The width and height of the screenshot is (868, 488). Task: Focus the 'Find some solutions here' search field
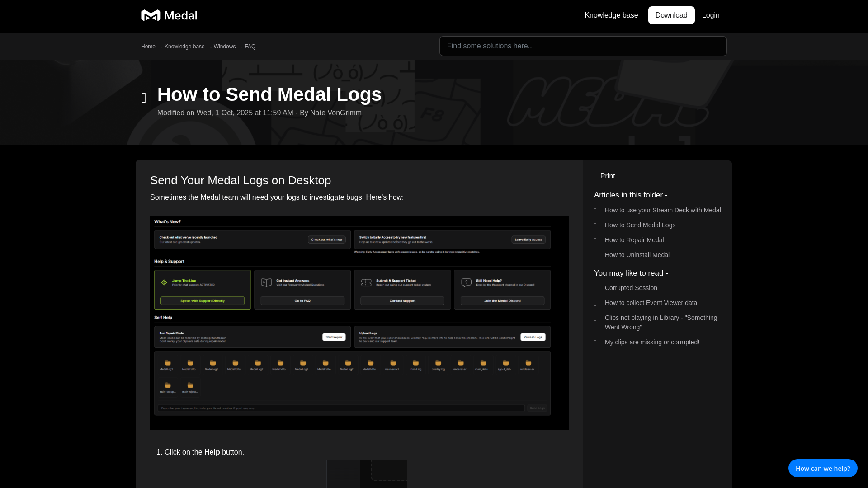coord(583,46)
